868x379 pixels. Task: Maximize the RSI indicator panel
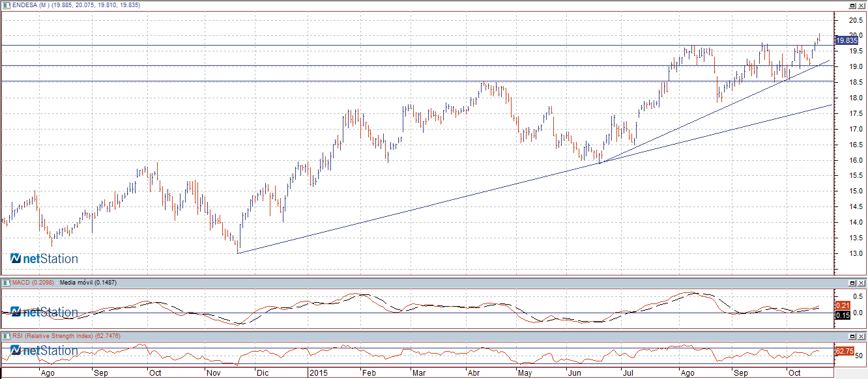pyautogui.click(x=852, y=336)
